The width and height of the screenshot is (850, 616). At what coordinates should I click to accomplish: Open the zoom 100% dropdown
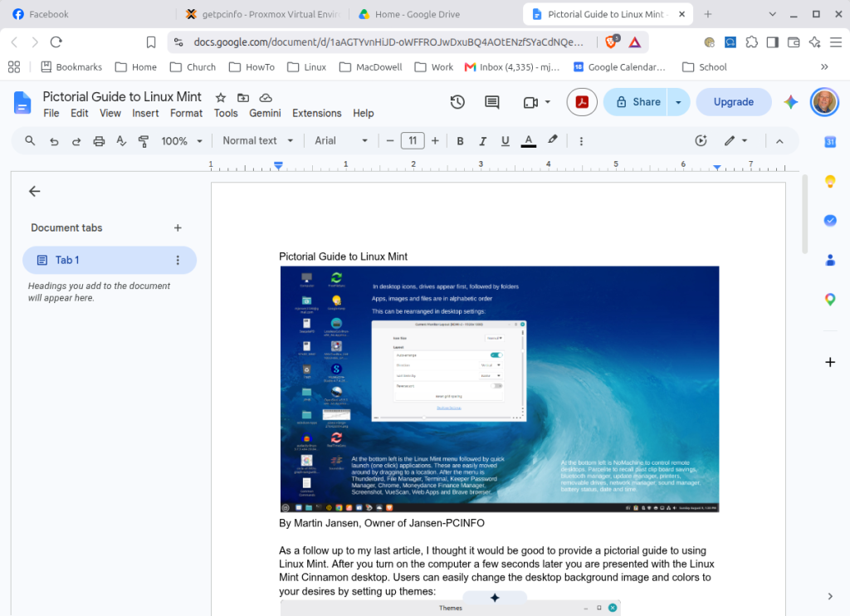[x=182, y=141]
